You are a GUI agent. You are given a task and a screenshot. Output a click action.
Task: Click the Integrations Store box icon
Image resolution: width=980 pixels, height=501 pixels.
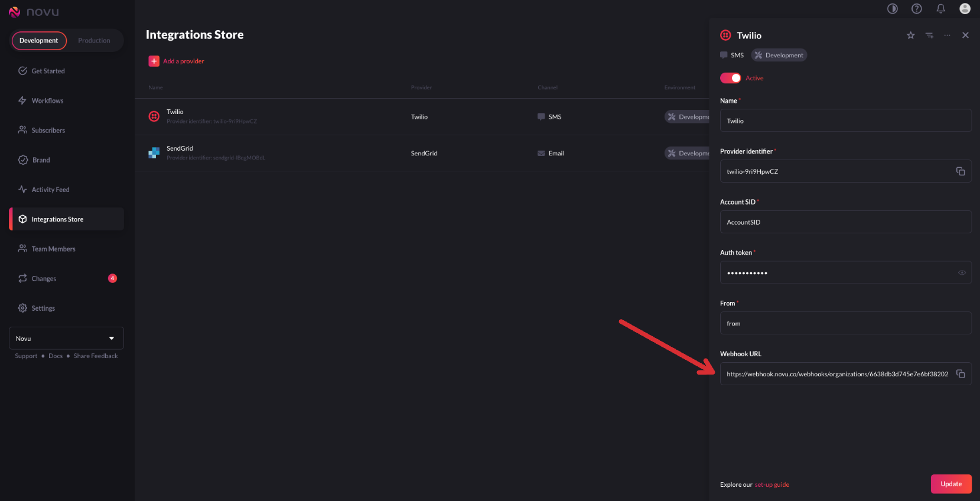pos(22,219)
